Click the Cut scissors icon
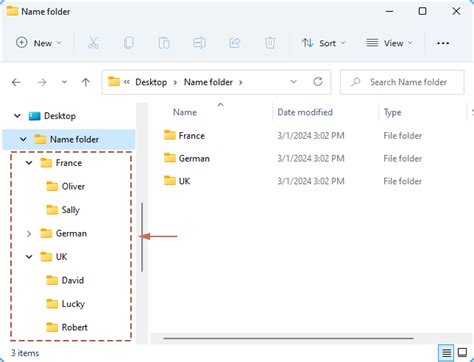Viewport: 474px width, 362px height. tap(93, 43)
